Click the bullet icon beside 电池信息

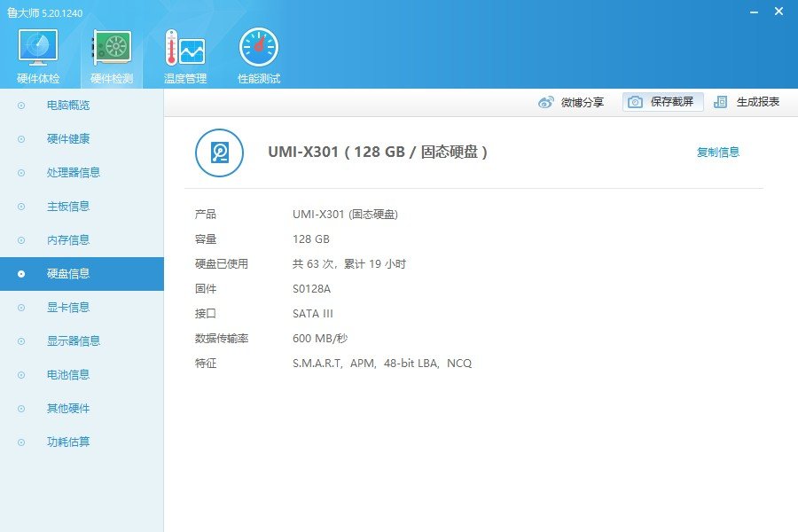(x=21, y=375)
